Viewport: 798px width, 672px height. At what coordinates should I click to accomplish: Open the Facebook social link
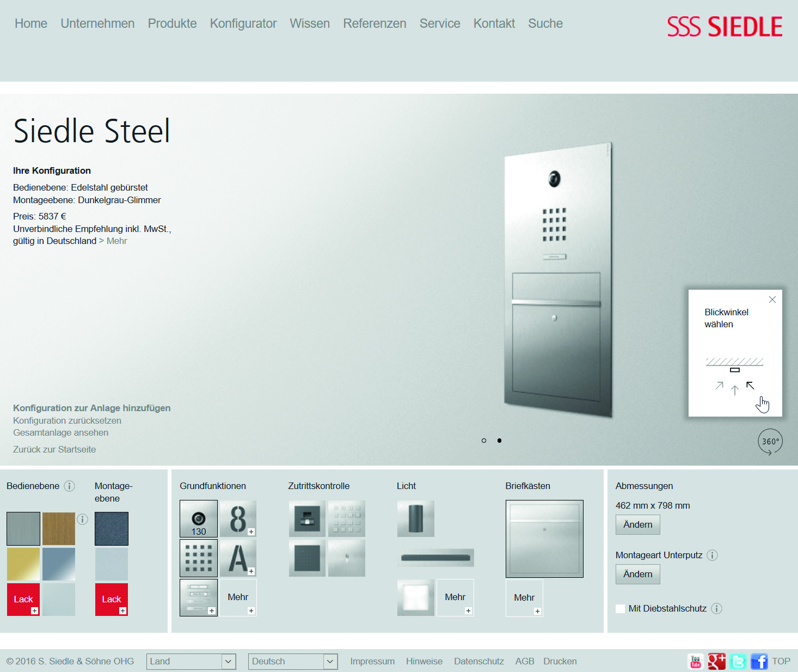pyautogui.click(x=759, y=661)
